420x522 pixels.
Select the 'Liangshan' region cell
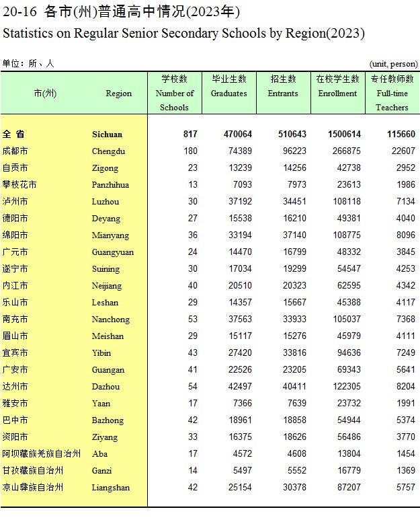pos(111,488)
